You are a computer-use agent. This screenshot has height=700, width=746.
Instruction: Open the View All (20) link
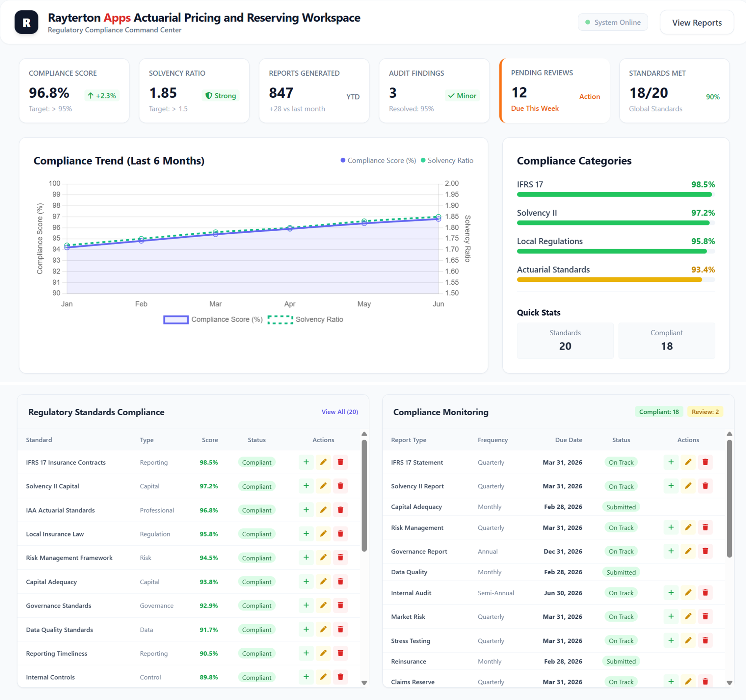[339, 412]
